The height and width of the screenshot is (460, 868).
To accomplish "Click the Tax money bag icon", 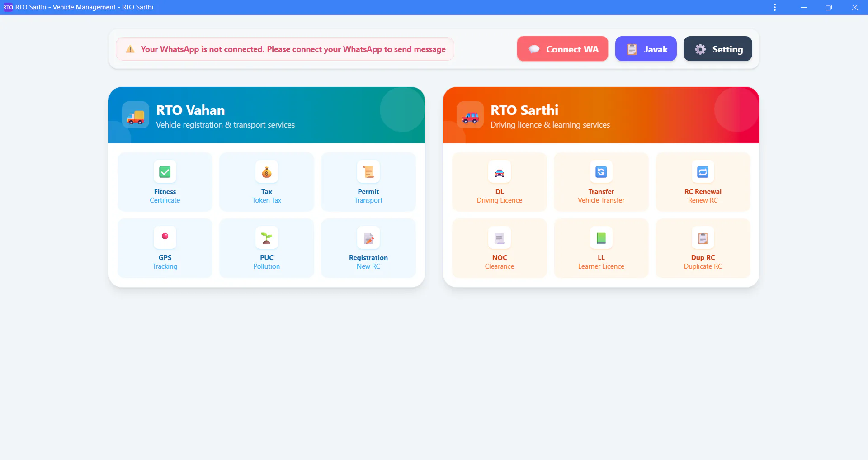I will tap(267, 172).
